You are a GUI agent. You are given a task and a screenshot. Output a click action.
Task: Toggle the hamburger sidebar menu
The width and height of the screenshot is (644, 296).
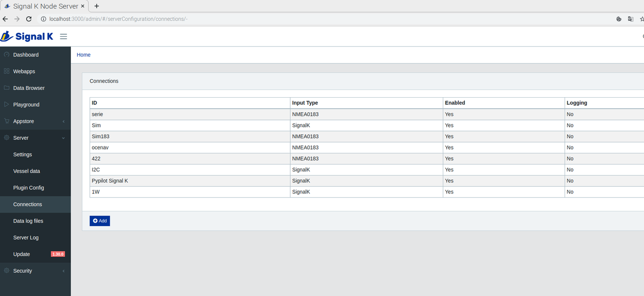(63, 36)
